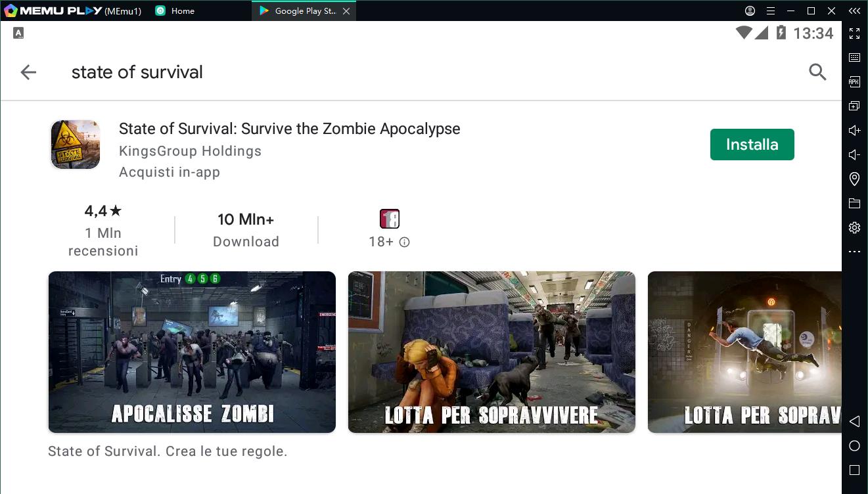Open the shared folder icon

click(854, 203)
